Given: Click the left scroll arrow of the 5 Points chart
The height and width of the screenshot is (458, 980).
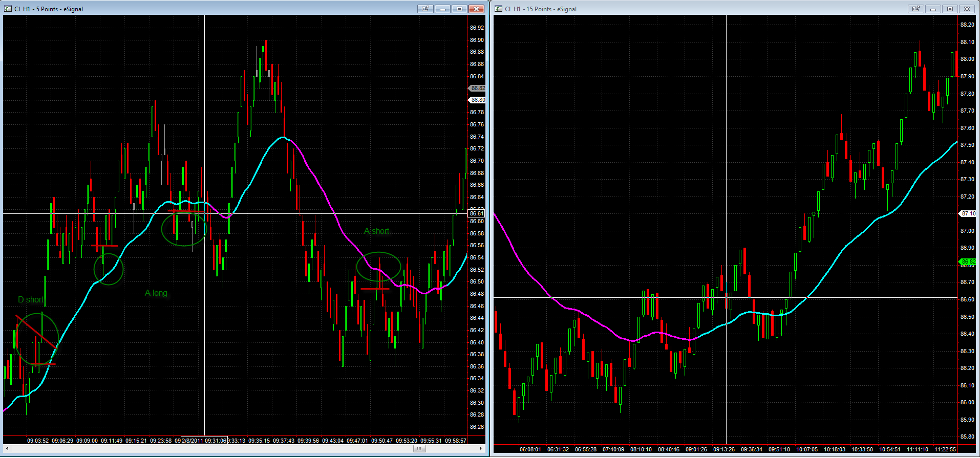Looking at the screenshot, I should click(7, 449).
